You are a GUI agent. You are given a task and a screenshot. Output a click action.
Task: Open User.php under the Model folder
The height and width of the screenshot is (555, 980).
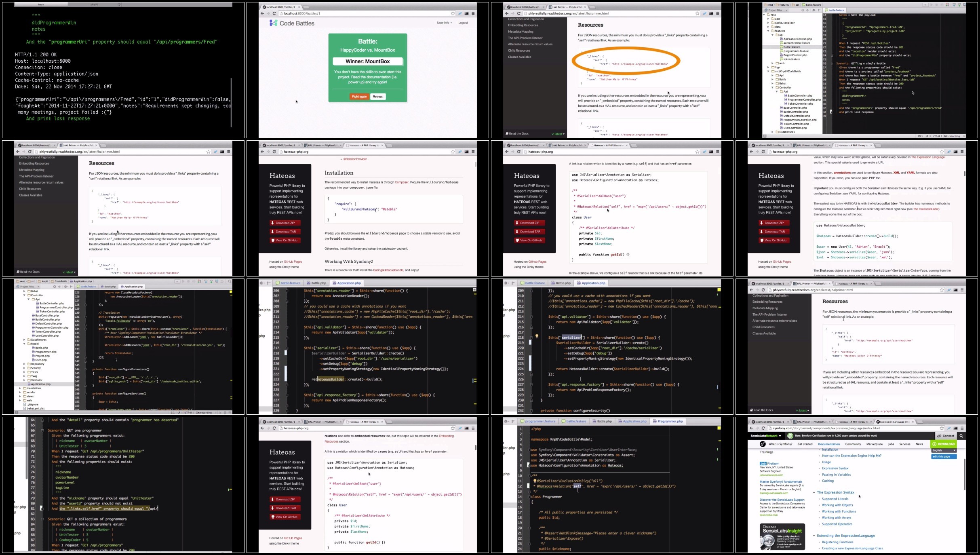coord(39,360)
